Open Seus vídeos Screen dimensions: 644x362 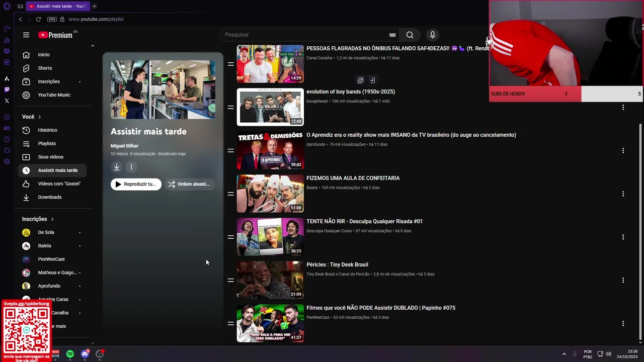point(52,157)
